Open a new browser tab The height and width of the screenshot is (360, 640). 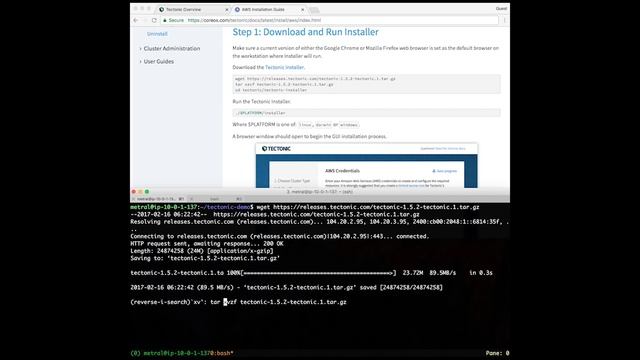coord(314,10)
